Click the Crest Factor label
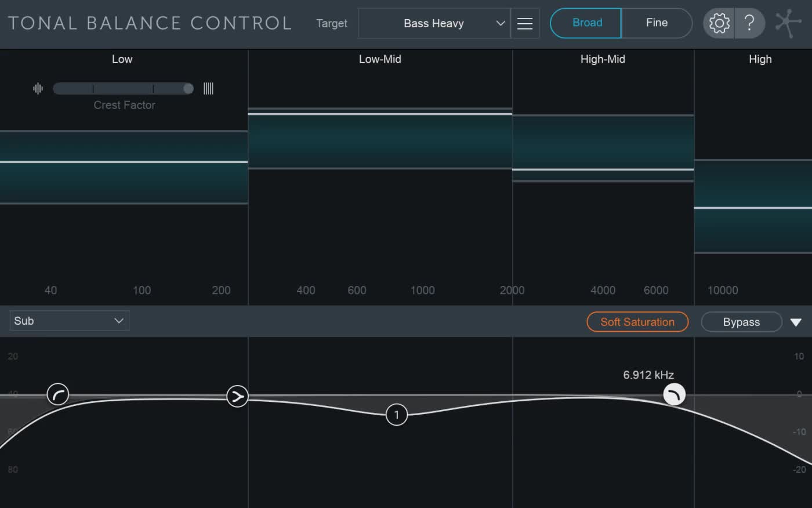This screenshot has height=508, width=812. pos(124,105)
